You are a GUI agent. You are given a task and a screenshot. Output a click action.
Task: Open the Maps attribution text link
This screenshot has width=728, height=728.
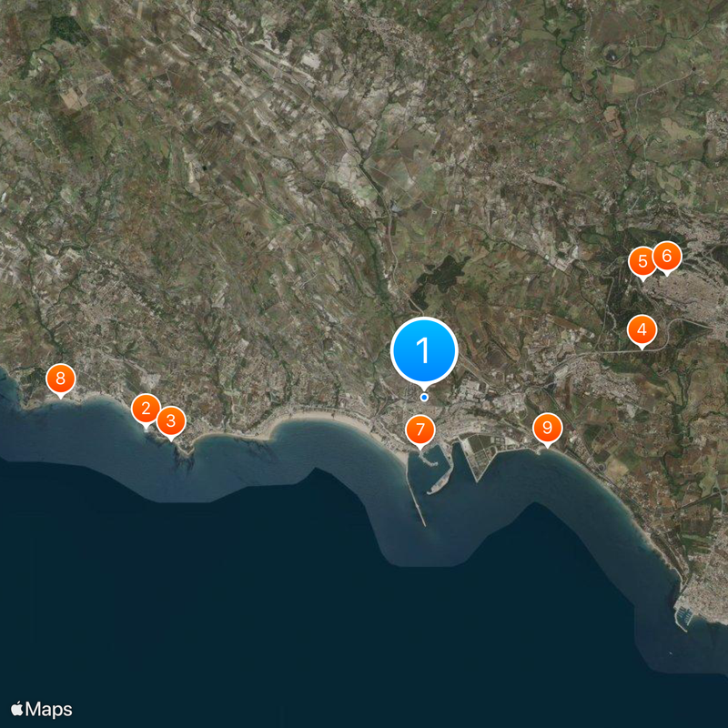(49, 710)
